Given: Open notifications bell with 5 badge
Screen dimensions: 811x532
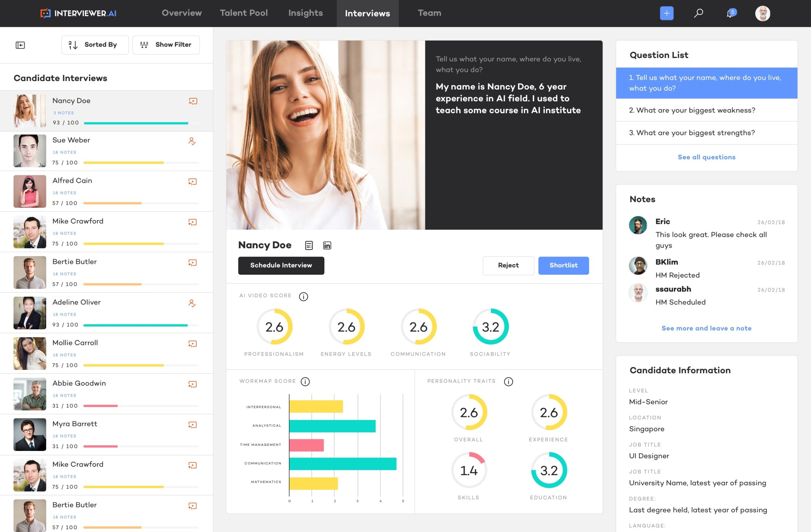Looking at the screenshot, I should pyautogui.click(x=730, y=14).
